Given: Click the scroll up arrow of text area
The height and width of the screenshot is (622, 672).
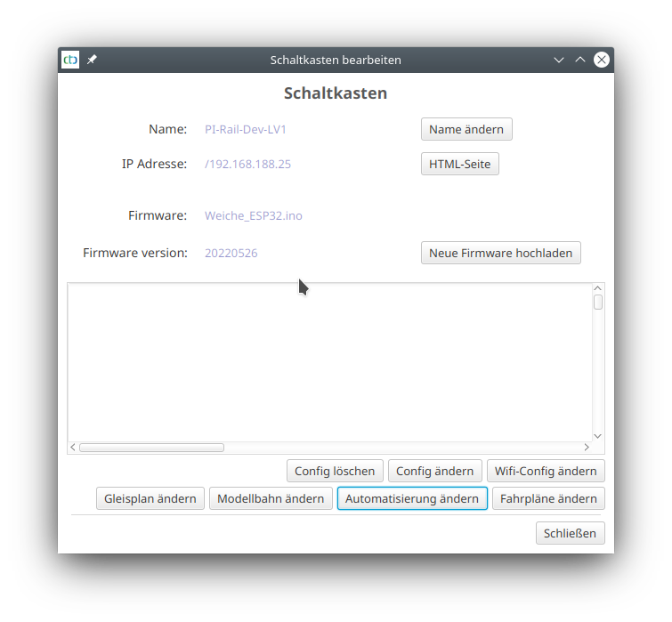Looking at the screenshot, I should pos(598,288).
